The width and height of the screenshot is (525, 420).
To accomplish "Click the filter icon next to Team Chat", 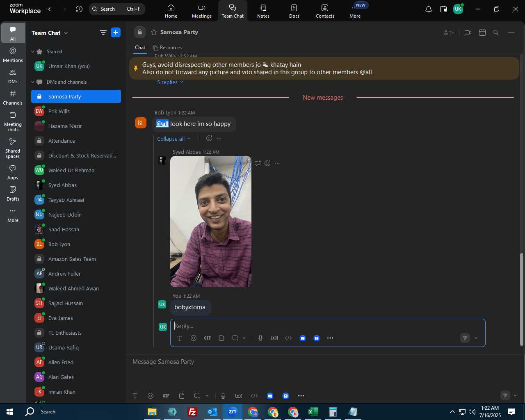I will (x=103, y=33).
